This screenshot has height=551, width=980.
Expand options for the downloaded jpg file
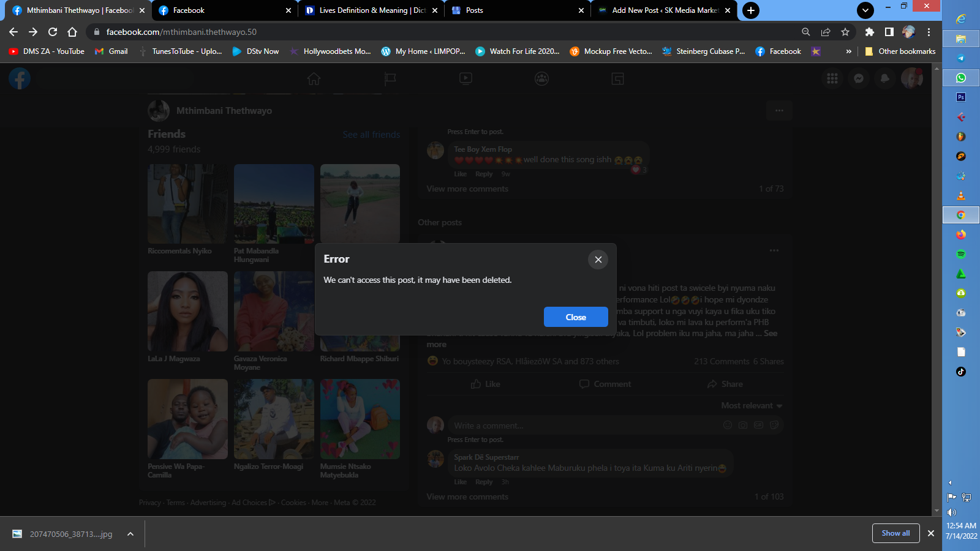[130, 534]
